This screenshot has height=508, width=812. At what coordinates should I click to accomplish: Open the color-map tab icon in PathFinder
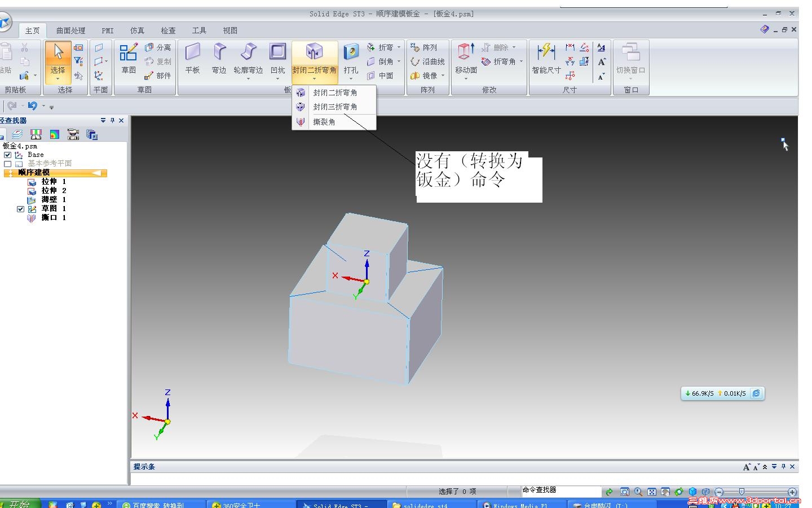point(55,134)
